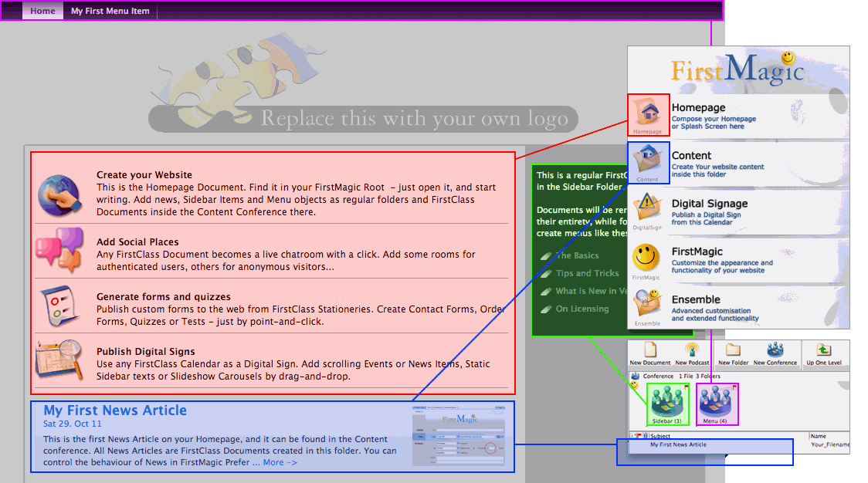Select the Digital Signage heading
868x483 pixels.
[710, 204]
